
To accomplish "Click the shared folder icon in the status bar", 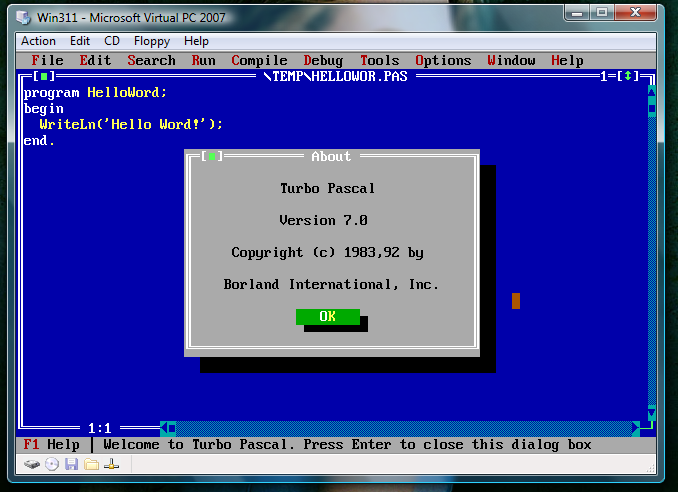I will [x=91, y=464].
